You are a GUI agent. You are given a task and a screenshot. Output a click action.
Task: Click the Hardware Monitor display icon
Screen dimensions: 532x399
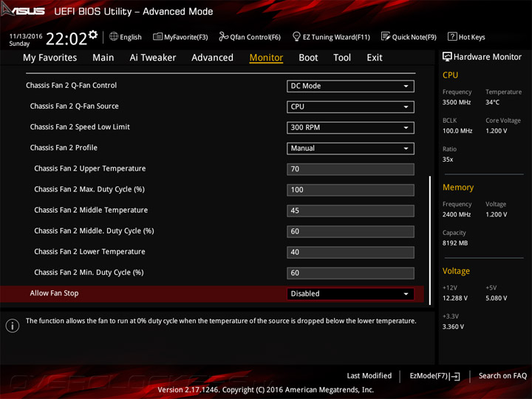click(x=447, y=57)
